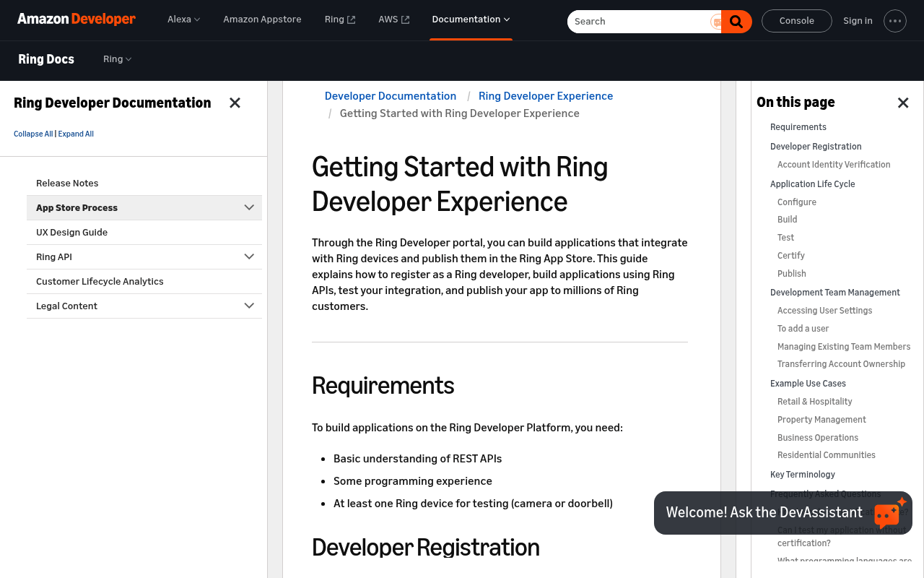Jump to Requirements in On this page list

coord(798,127)
